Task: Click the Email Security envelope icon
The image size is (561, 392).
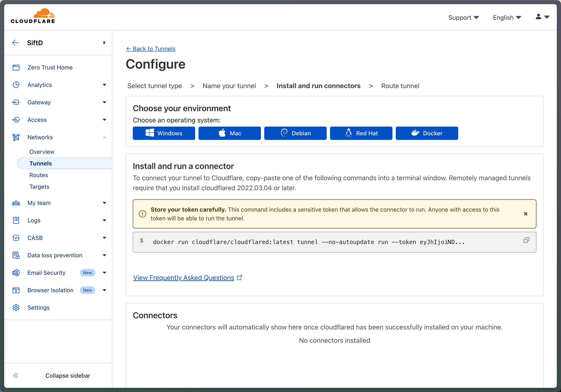Action: pyautogui.click(x=16, y=273)
